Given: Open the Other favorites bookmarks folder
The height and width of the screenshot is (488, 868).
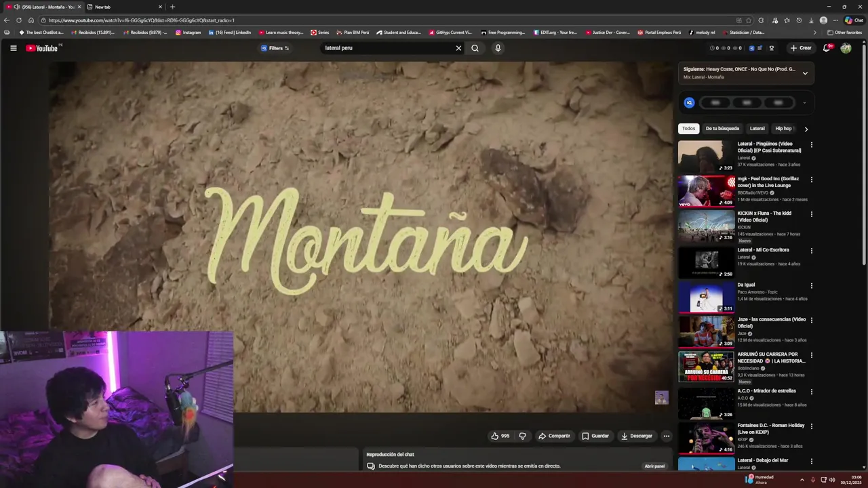Looking at the screenshot, I should click(844, 33).
